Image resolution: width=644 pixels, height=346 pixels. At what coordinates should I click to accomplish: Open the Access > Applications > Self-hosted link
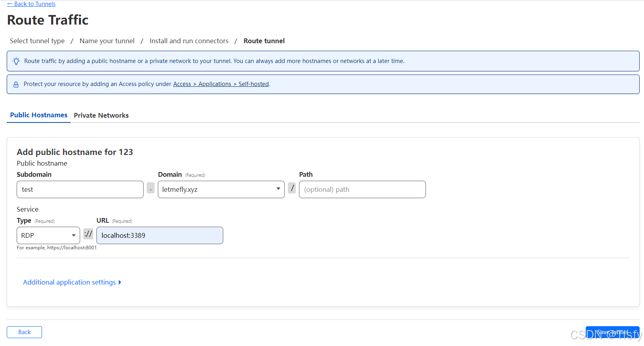click(x=221, y=84)
